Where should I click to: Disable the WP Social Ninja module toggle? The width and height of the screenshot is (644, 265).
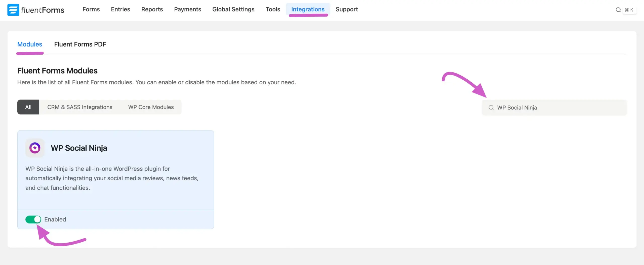pos(33,219)
